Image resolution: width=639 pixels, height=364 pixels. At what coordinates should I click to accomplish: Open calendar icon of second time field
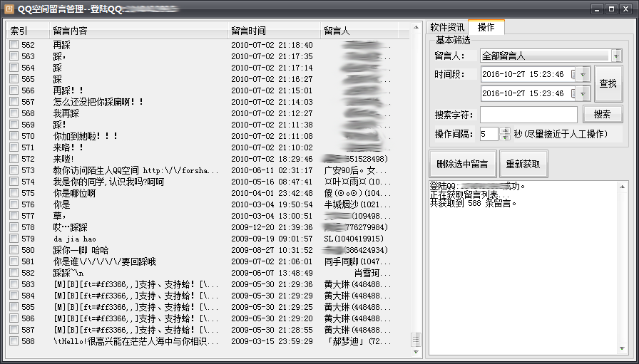(573, 93)
